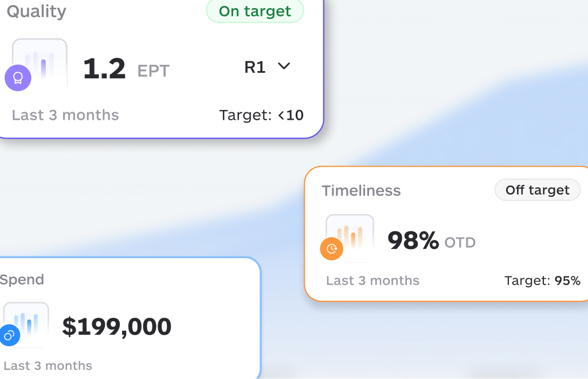Click the On target status badge
This screenshot has width=588, height=379.
(255, 11)
